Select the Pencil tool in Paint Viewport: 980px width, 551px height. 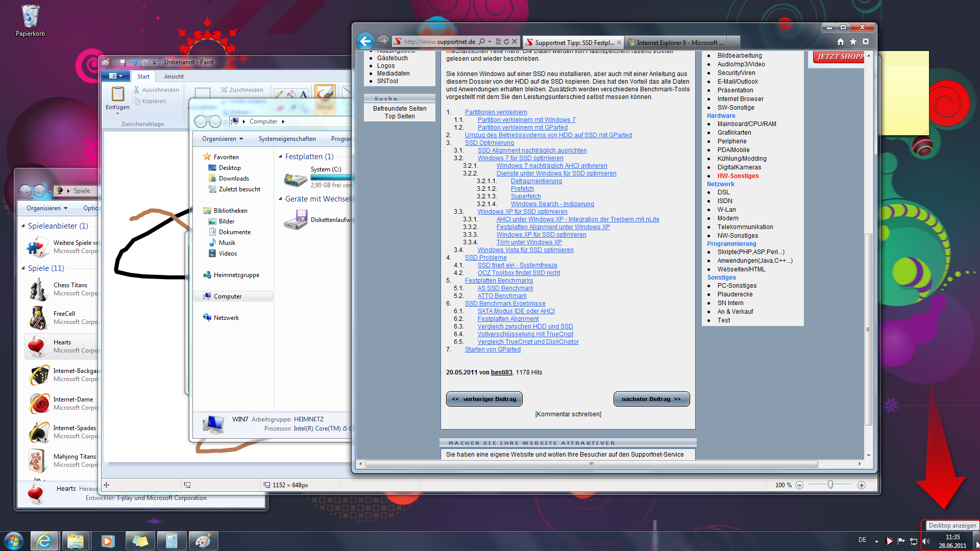click(279, 93)
